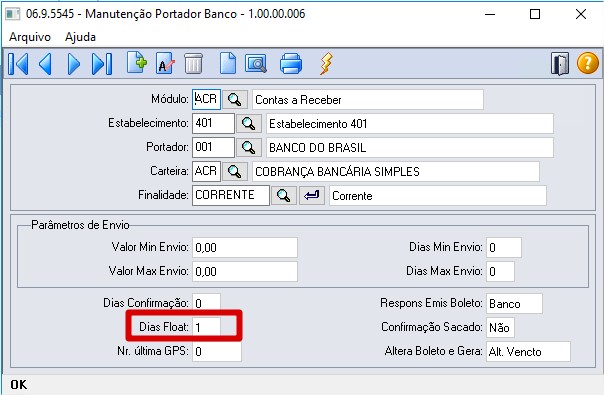Click the Corrente description field

coord(438,195)
